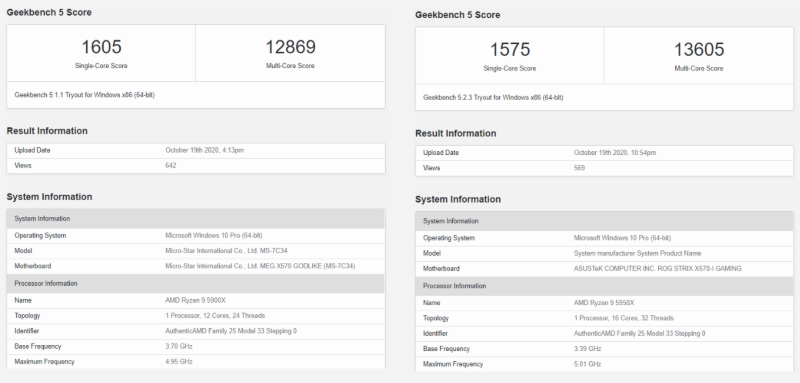The image size is (800, 383).
Task: Click upload date October 19th 2020, 4:13pm
Action: [x=204, y=150]
